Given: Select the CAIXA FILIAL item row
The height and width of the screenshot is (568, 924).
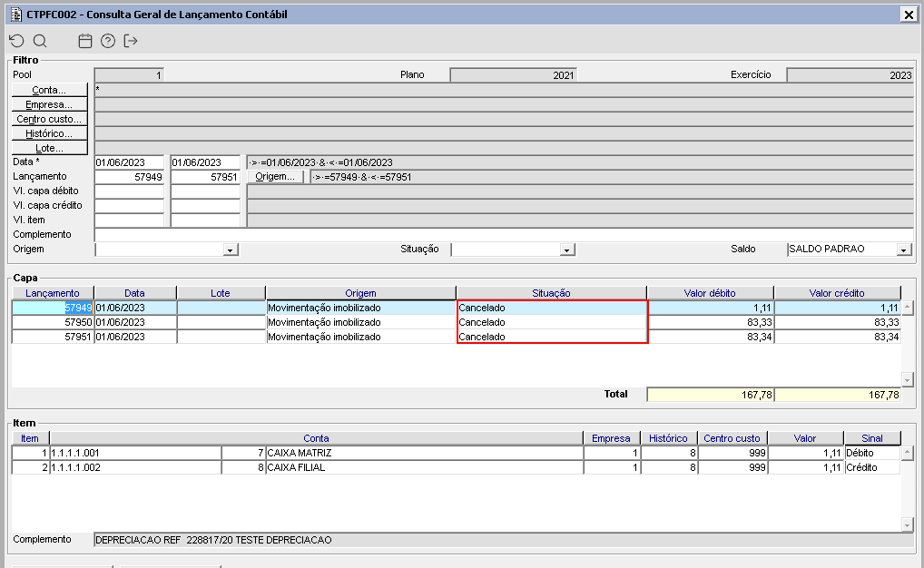Looking at the screenshot, I should [457, 467].
